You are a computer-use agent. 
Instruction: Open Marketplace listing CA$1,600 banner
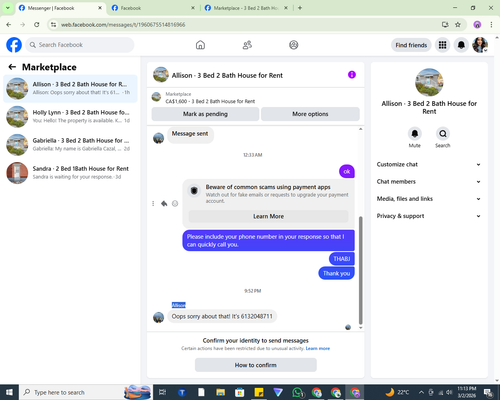tap(255, 97)
